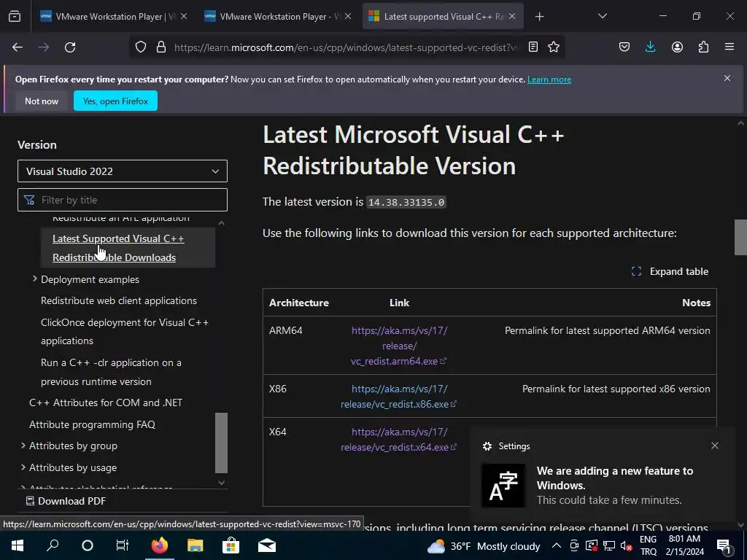Viewport: 747px width, 560px height.
Task: Click Yes, open Firefox button
Action: point(115,101)
